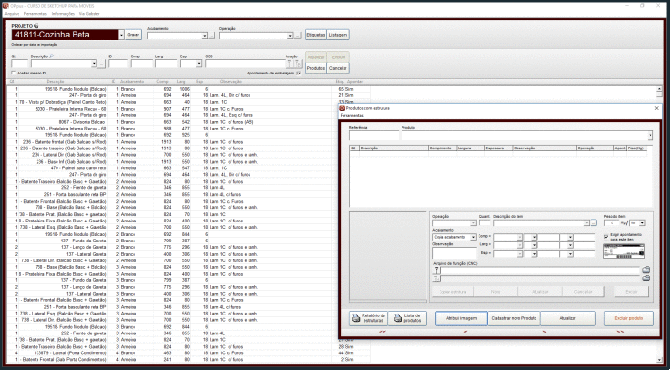Click the Lista de produtos print button
This screenshot has height=370, width=670.
tap(408, 318)
